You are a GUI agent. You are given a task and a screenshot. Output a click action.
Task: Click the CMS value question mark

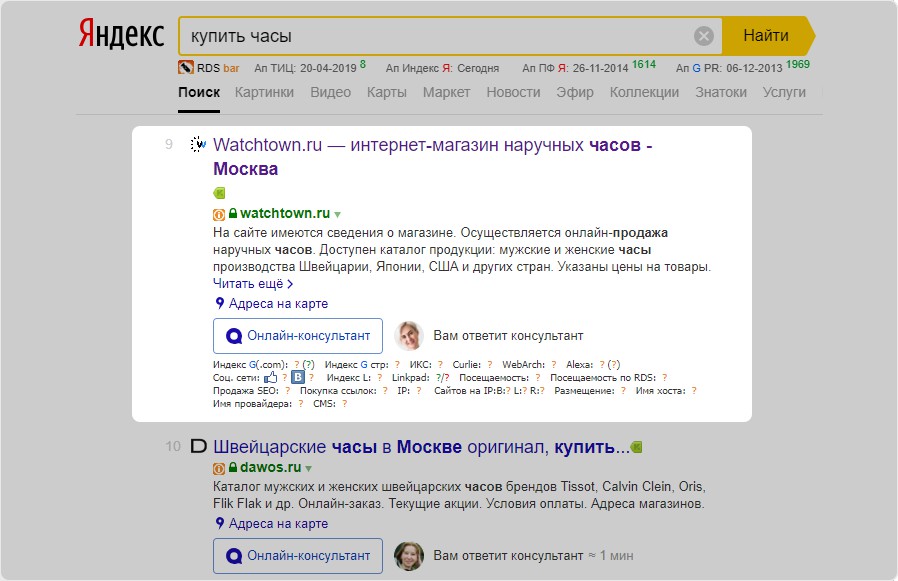click(x=344, y=404)
